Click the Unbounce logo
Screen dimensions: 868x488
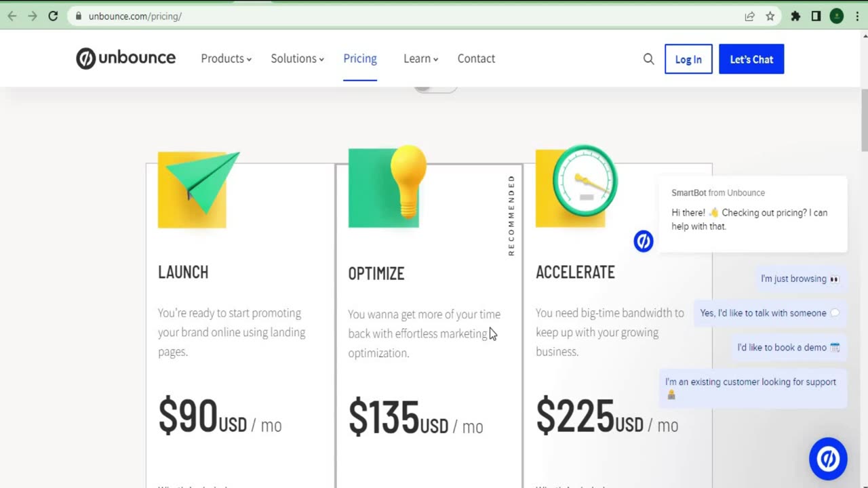coord(125,58)
